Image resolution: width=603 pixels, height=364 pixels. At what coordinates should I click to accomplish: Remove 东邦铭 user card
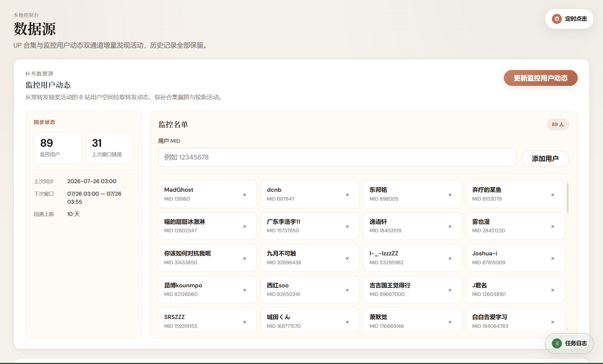[x=450, y=195]
